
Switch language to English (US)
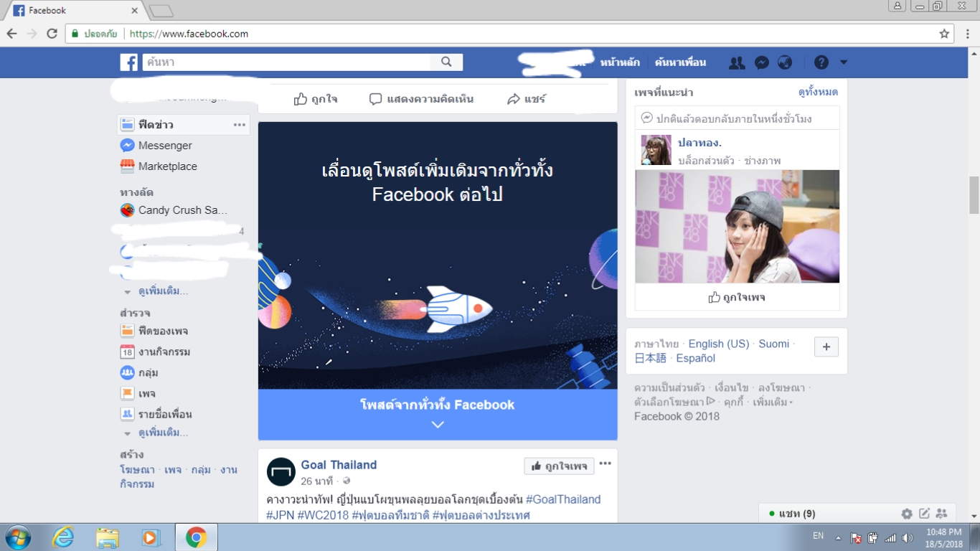click(718, 344)
